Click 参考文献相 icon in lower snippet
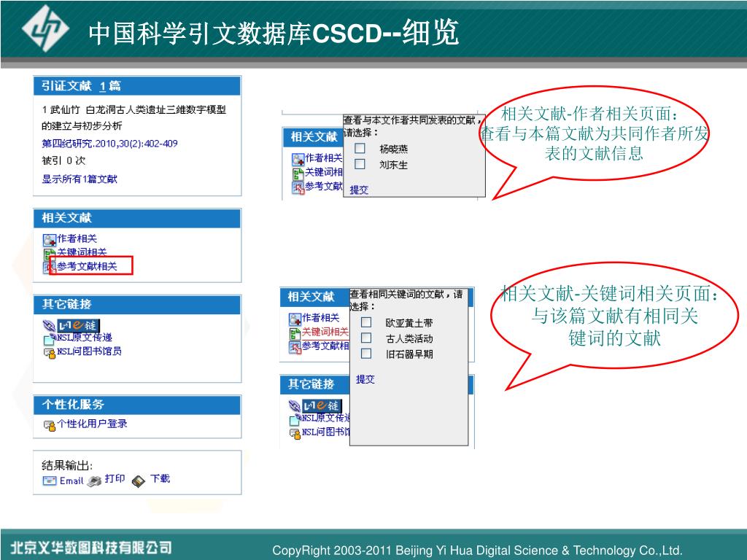The width and height of the screenshot is (747, 560). 295,348
